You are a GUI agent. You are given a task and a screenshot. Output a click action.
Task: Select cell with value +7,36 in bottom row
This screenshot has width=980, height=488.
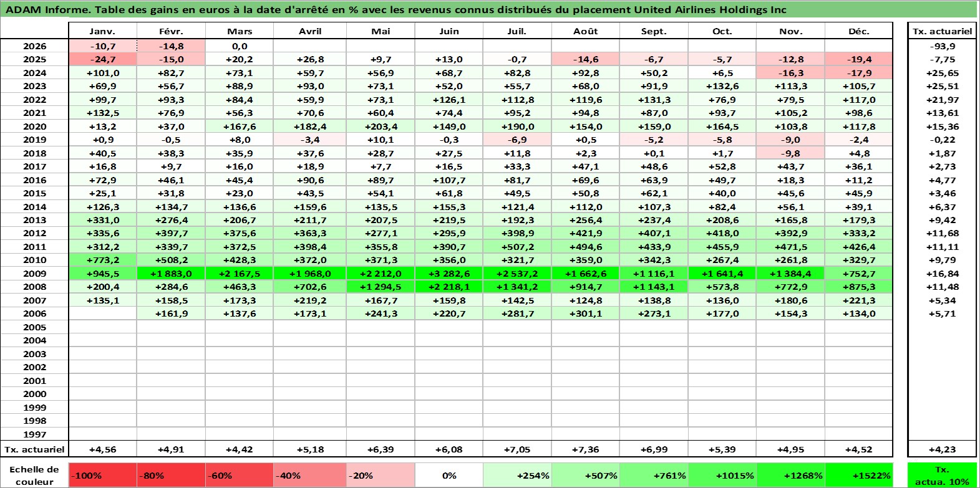pos(586,449)
